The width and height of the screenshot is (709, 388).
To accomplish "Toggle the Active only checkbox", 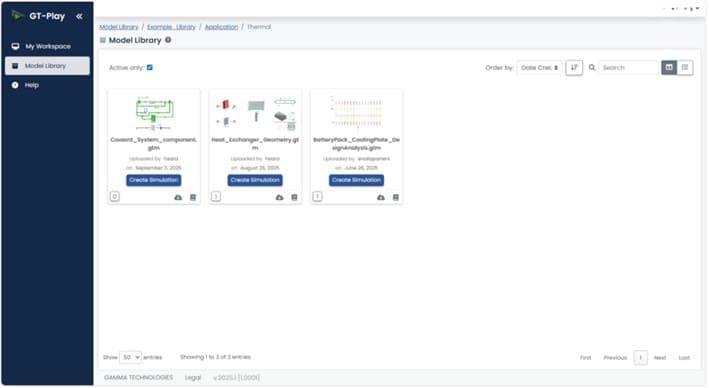I will click(x=150, y=67).
